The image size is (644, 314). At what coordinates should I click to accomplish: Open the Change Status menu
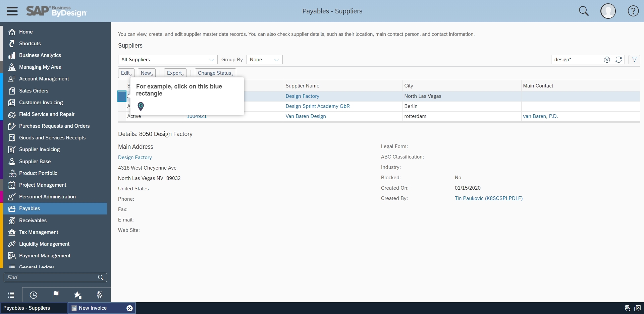215,73
